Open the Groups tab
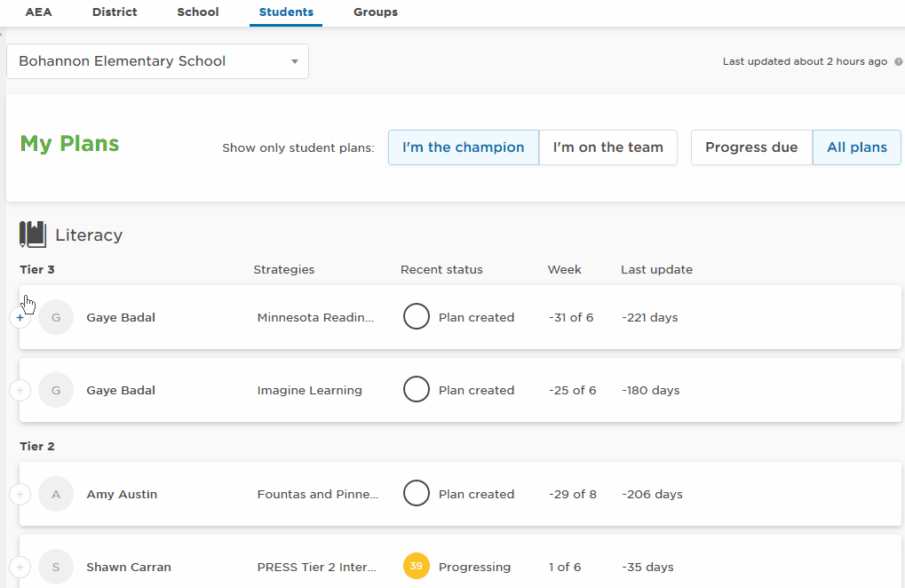 click(x=375, y=12)
